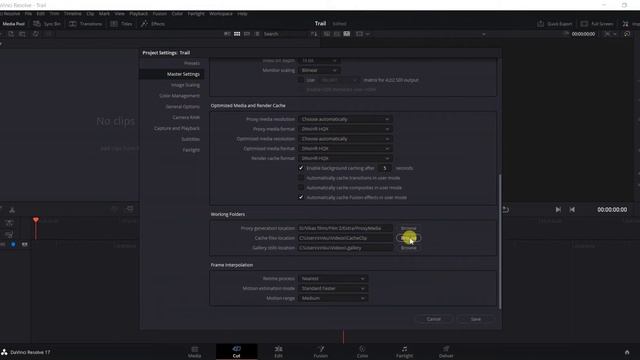Open the Fairlight page icon
The height and width of the screenshot is (360, 640).
[404, 352]
